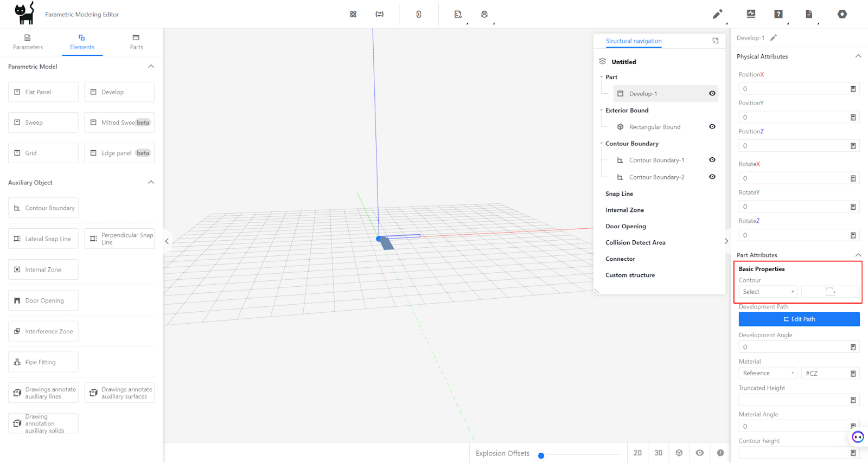This screenshot has height=463, width=868.
Task: Click the rename pencil next to Develop-1
Action: pos(774,38)
